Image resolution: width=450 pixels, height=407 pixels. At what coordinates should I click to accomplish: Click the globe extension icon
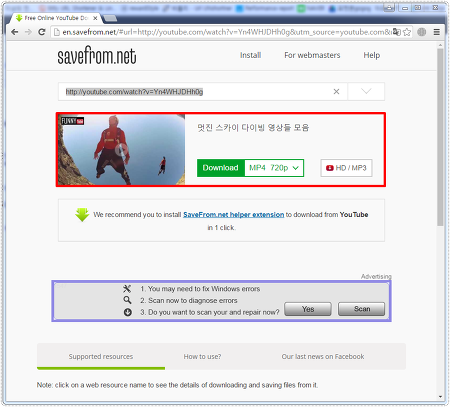pyautogui.click(x=422, y=32)
